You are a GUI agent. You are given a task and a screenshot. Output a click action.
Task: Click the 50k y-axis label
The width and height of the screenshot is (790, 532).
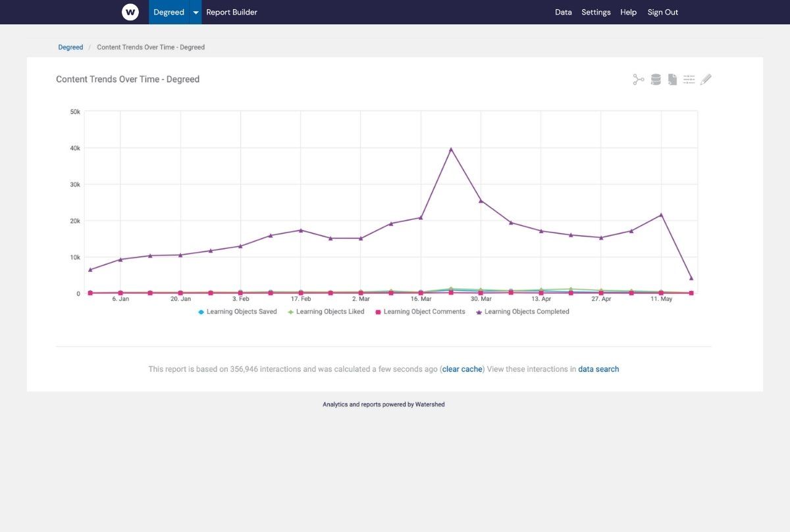(x=75, y=112)
